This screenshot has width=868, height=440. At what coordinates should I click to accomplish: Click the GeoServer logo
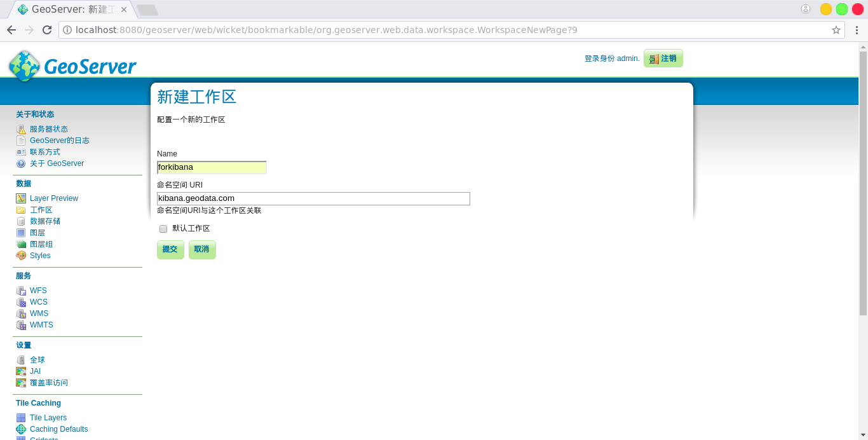[x=72, y=65]
